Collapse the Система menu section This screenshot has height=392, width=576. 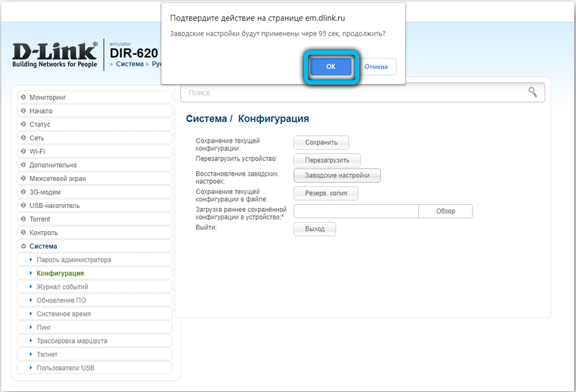94,246
